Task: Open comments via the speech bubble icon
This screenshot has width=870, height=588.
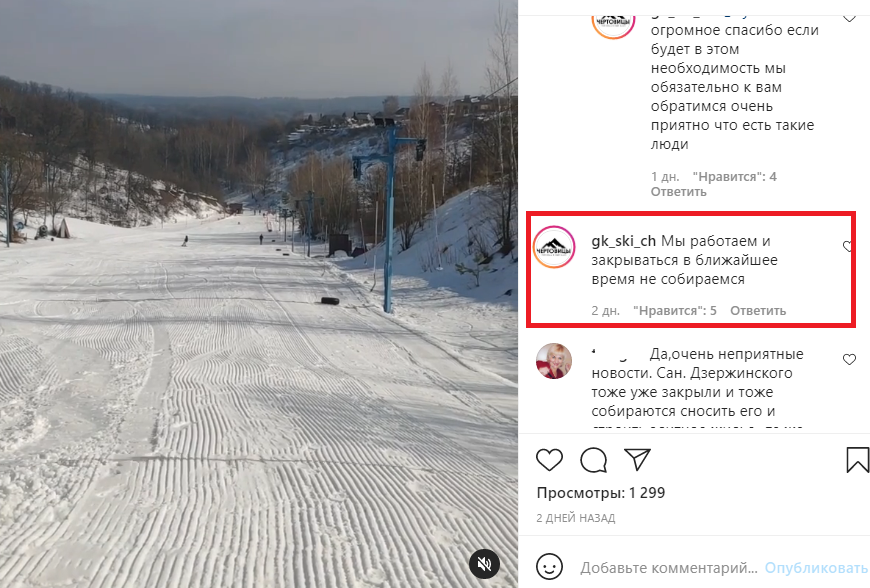Action: coord(593,460)
